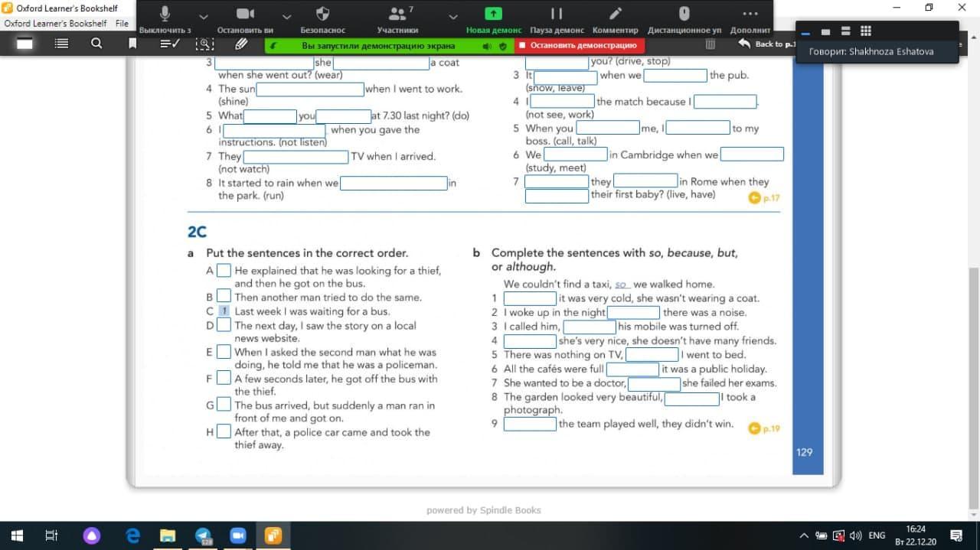This screenshot has height=550, width=980.
Task: Switch Zoom panel to minimized bar view
Action: 805,31
